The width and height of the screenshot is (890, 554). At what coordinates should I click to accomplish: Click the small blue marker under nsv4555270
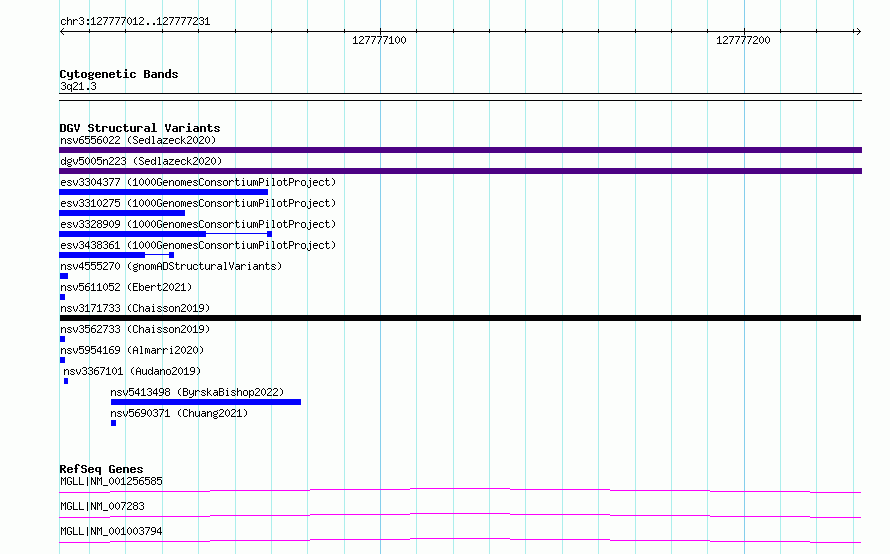[64, 276]
